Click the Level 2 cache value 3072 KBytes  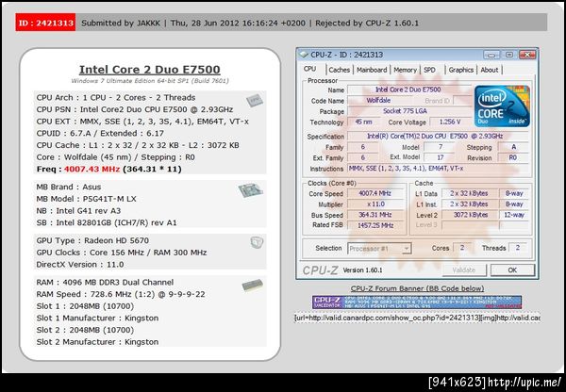470,215
